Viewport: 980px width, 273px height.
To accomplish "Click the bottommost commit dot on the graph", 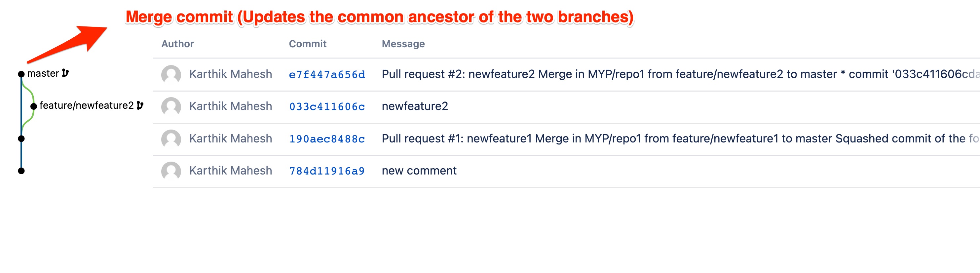I will tap(21, 171).
